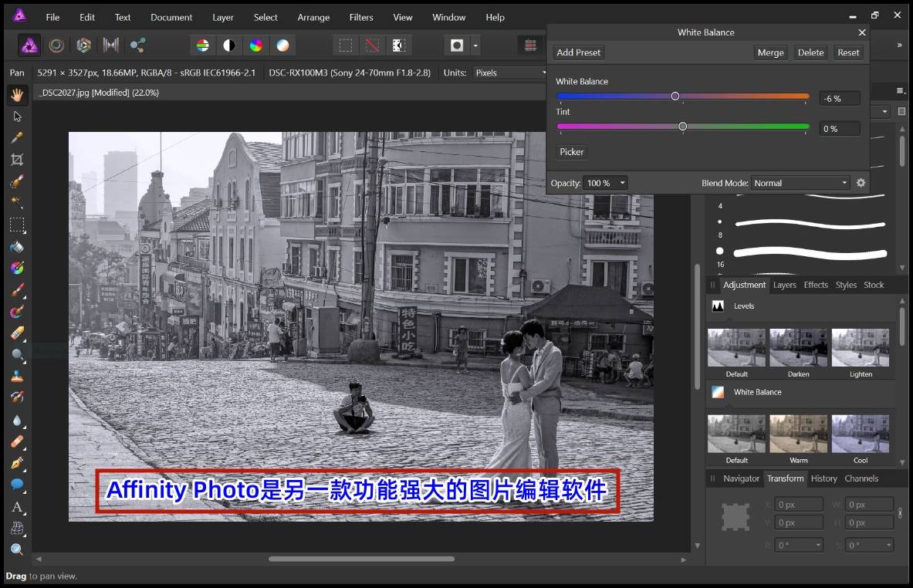Select the Zoom magnifier tool
This screenshot has height=588, width=913.
(17, 549)
